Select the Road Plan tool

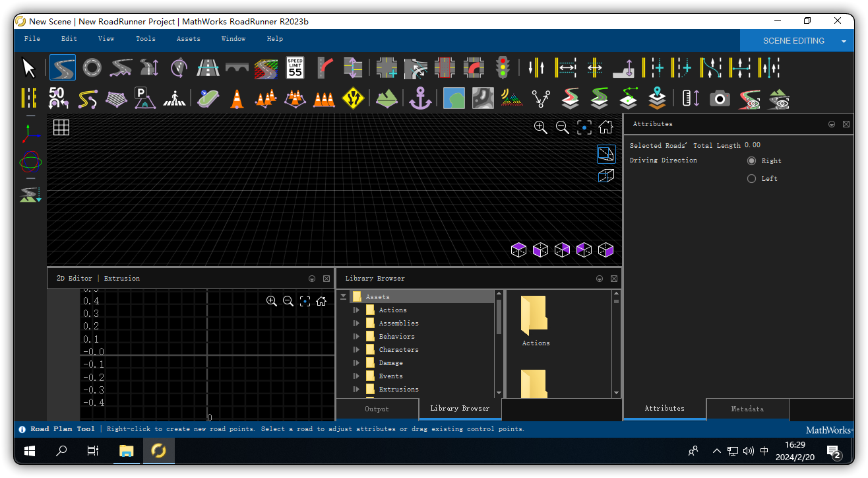coord(63,67)
